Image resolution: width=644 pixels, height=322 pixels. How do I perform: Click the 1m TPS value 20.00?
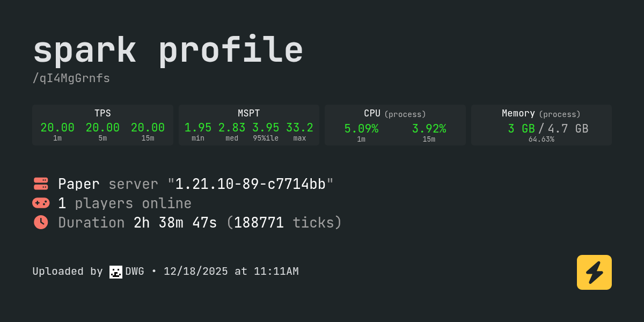(x=57, y=128)
